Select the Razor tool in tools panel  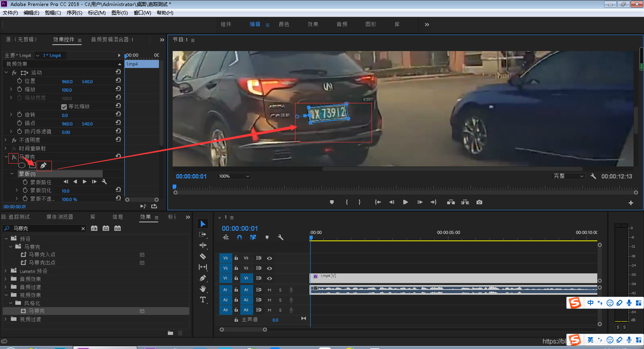click(203, 256)
